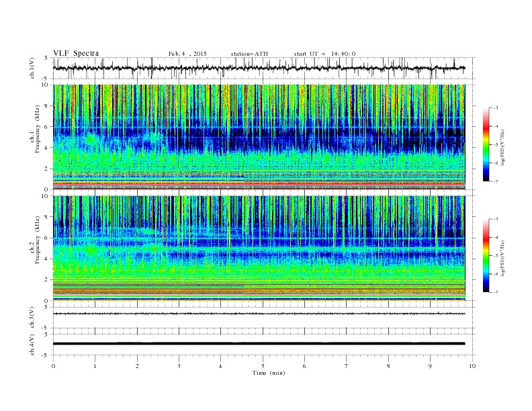Click the 'start UT = 14:40:0' label
The image size is (532, 411).
[x=324, y=54]
